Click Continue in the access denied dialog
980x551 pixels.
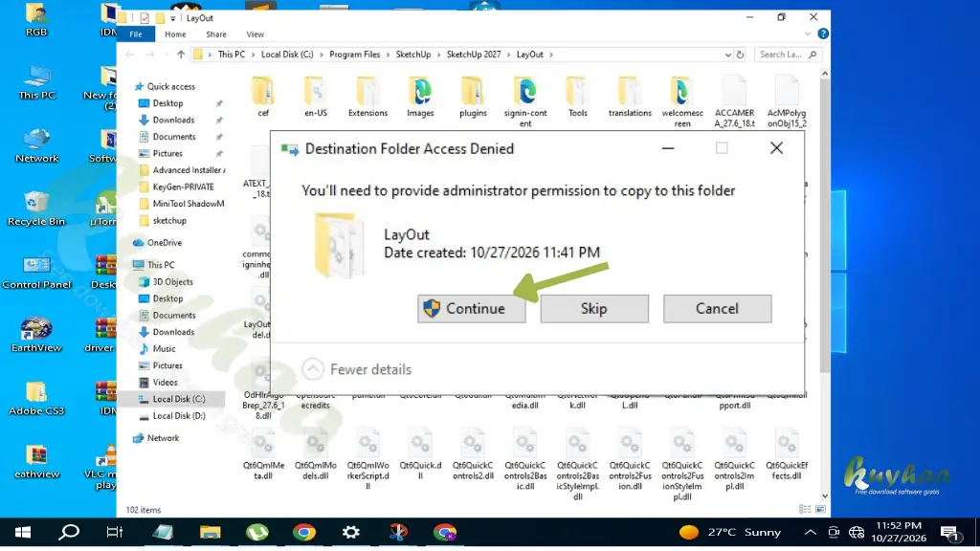point(471,309)
